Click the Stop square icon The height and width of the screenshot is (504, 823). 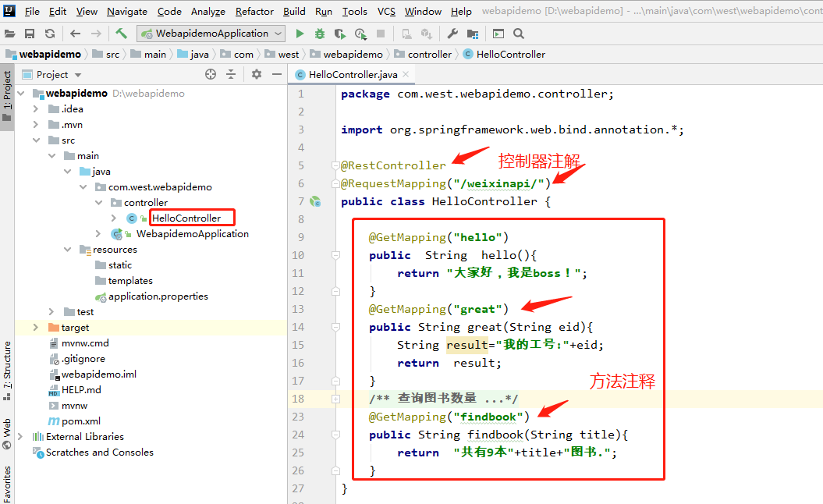[x=381, y=34]
